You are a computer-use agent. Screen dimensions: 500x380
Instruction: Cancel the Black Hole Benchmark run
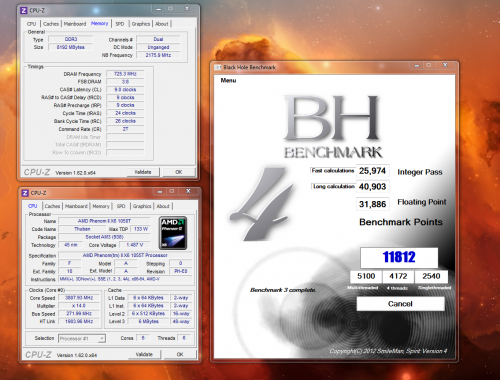tap(400, 304)
